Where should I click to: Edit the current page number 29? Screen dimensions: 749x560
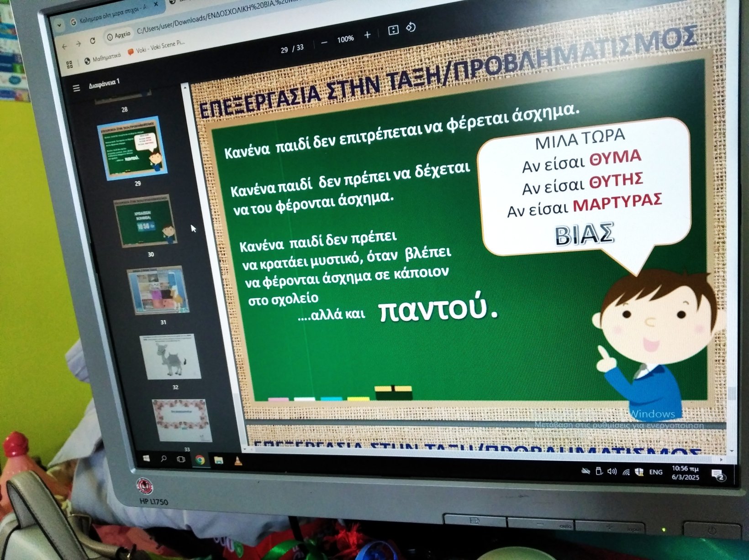[284, 50]
